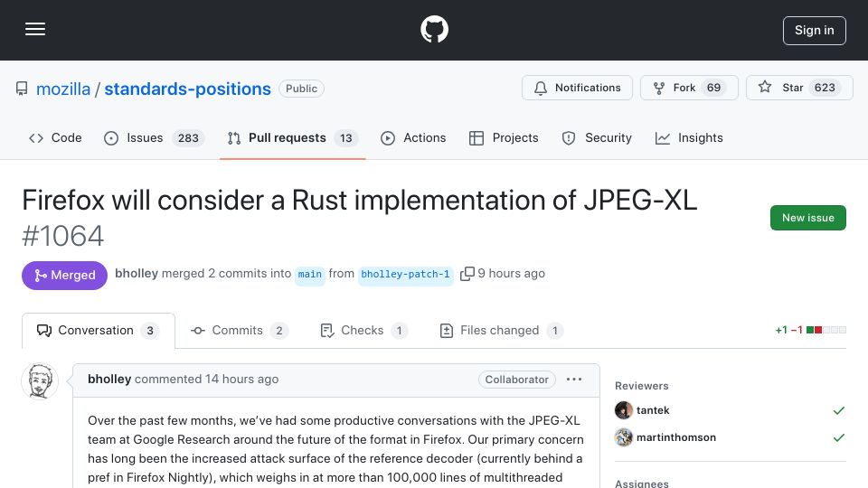Click the main branch label

tap(310, 275)
